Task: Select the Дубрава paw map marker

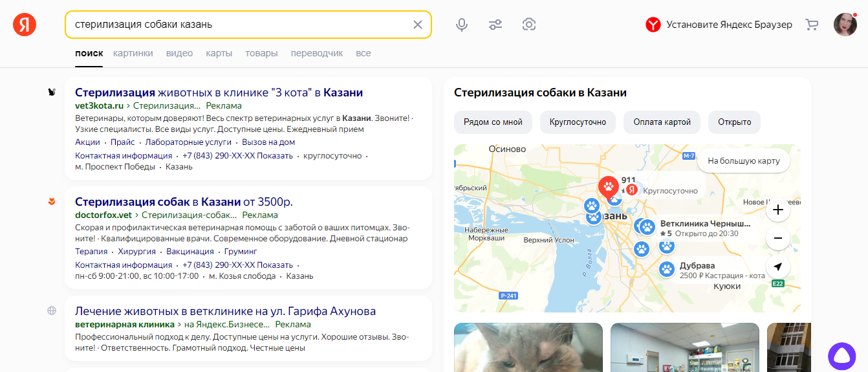Action: (x=667, y=269)
